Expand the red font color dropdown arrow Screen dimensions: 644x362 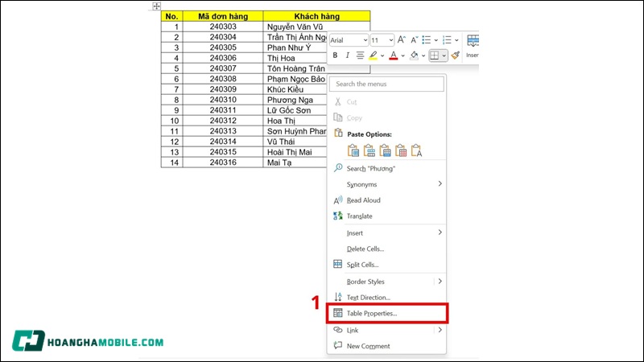[x=403, y=56]
